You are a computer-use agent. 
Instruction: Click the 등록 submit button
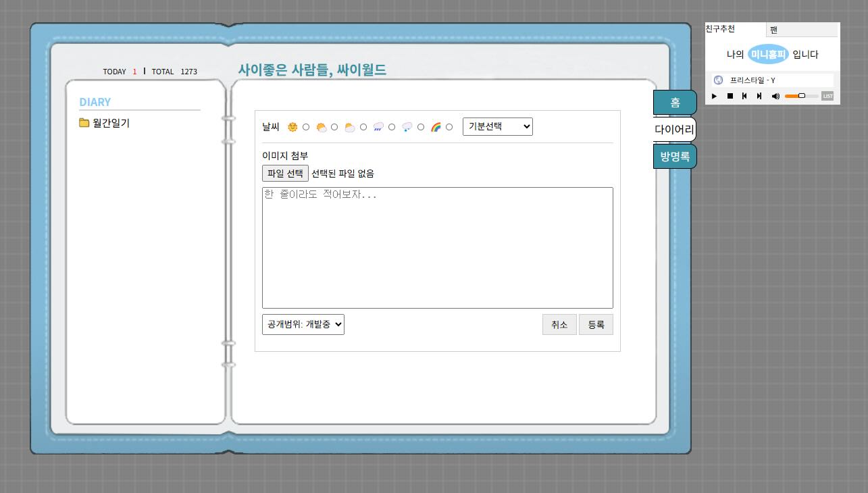tap(596, 325)
